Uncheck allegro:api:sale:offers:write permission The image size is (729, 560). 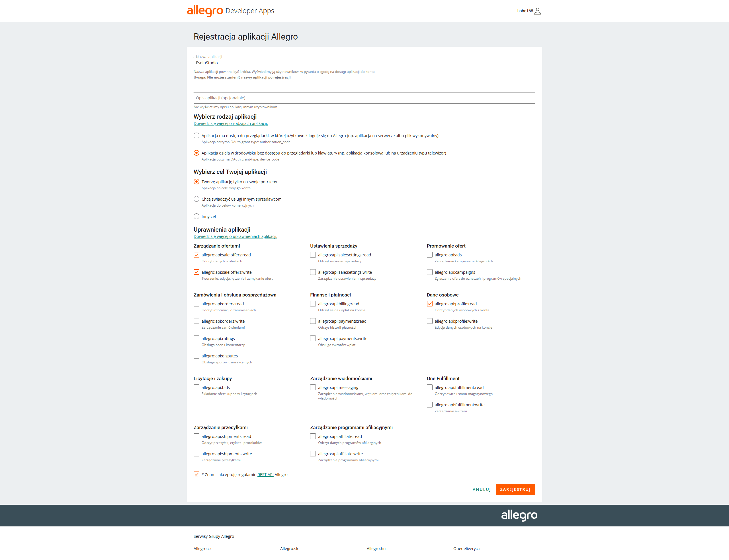coord(196,272)
